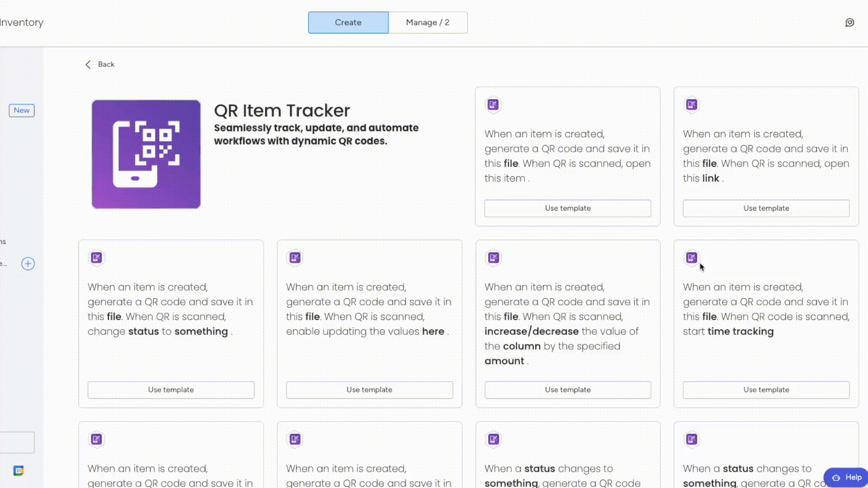Open the Manage / 2 tab
868x488 pixels.
[428, 23]
